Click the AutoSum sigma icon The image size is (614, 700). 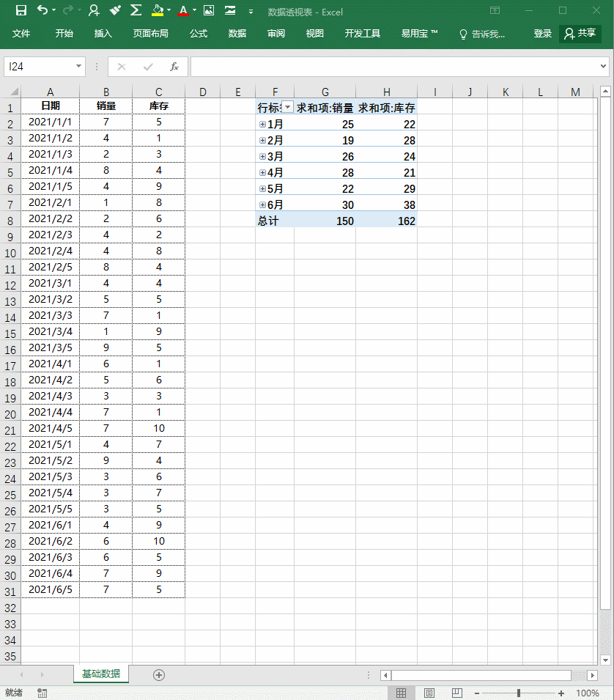136,10
